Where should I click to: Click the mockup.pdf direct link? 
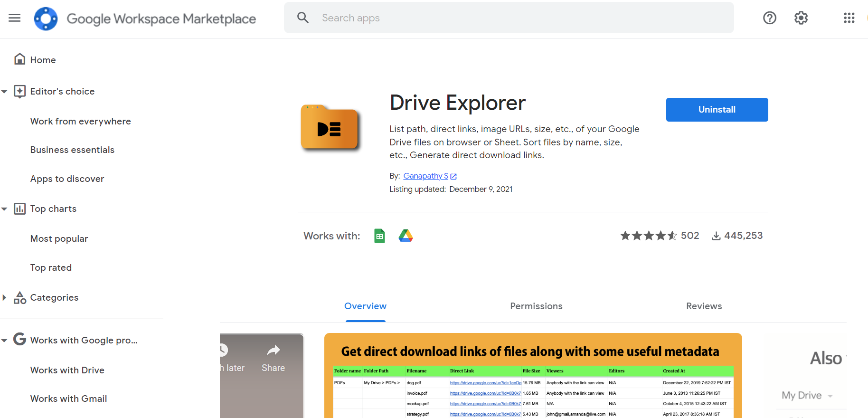[x=486, y=404]
